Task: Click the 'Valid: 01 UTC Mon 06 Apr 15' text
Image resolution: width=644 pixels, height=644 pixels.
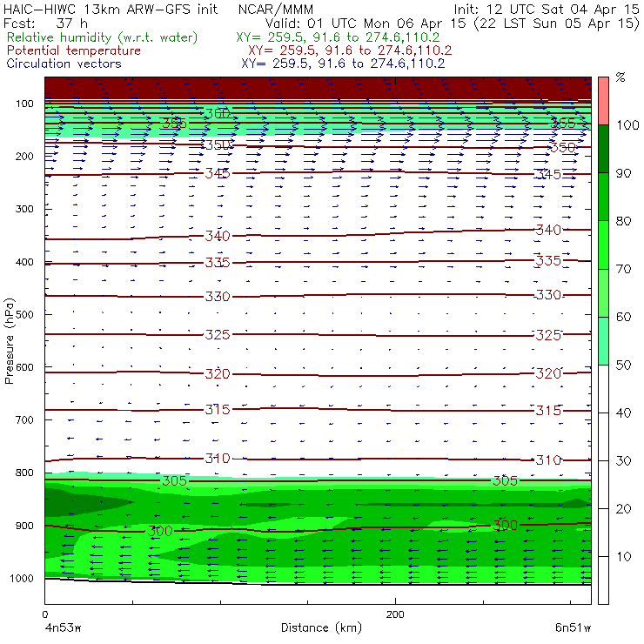Action: pyautogui.click(x=366, y=23)
